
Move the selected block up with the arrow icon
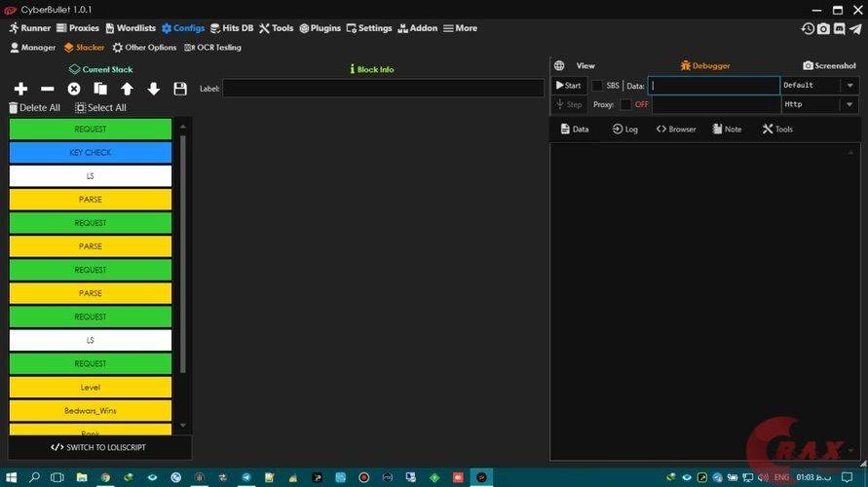tap(127, 89)
